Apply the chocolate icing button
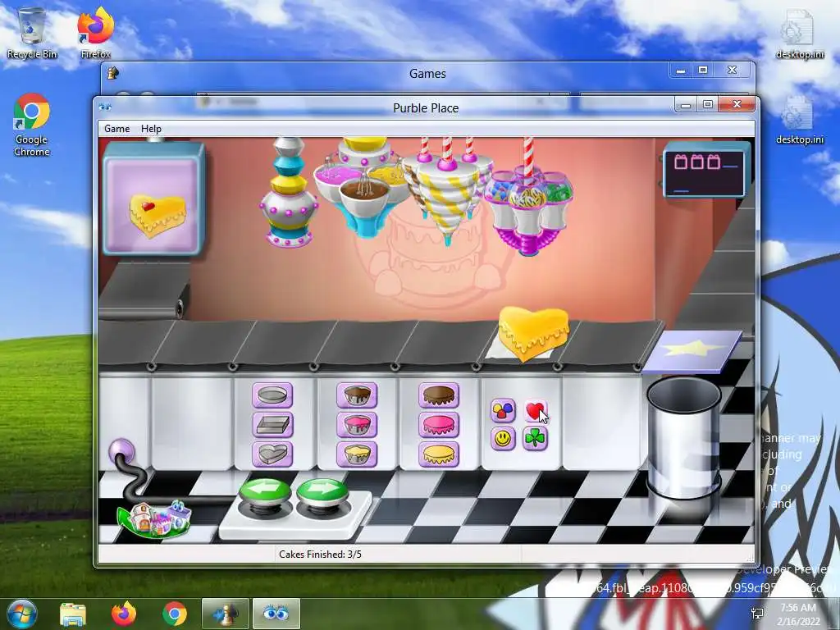 [x=439, y=395]
